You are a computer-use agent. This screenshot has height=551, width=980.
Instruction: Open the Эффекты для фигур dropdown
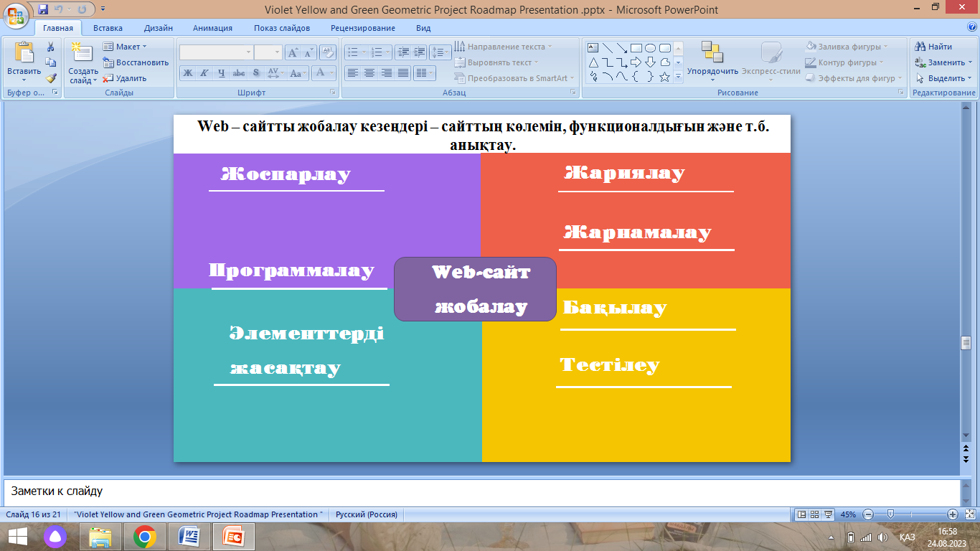pyautogui.click(x=855, y=78)
